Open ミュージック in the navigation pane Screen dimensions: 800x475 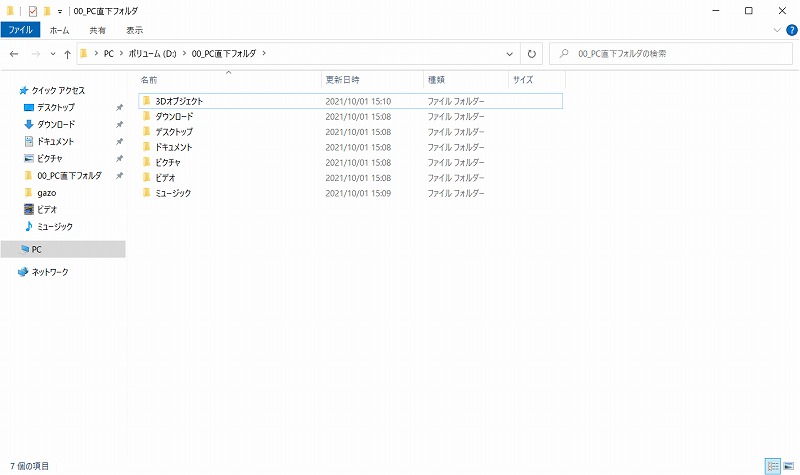tap(55, 227)
